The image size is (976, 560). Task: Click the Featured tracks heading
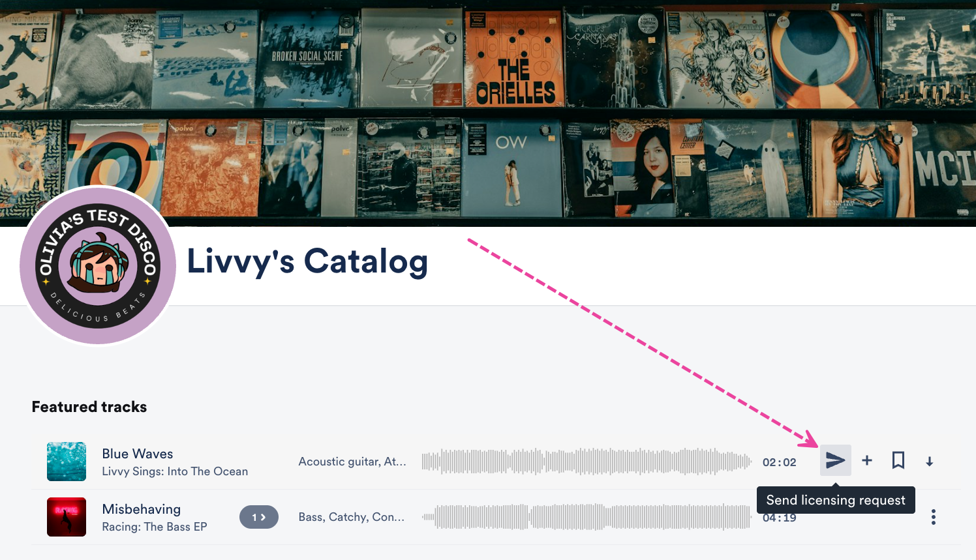tap(89, 407)
